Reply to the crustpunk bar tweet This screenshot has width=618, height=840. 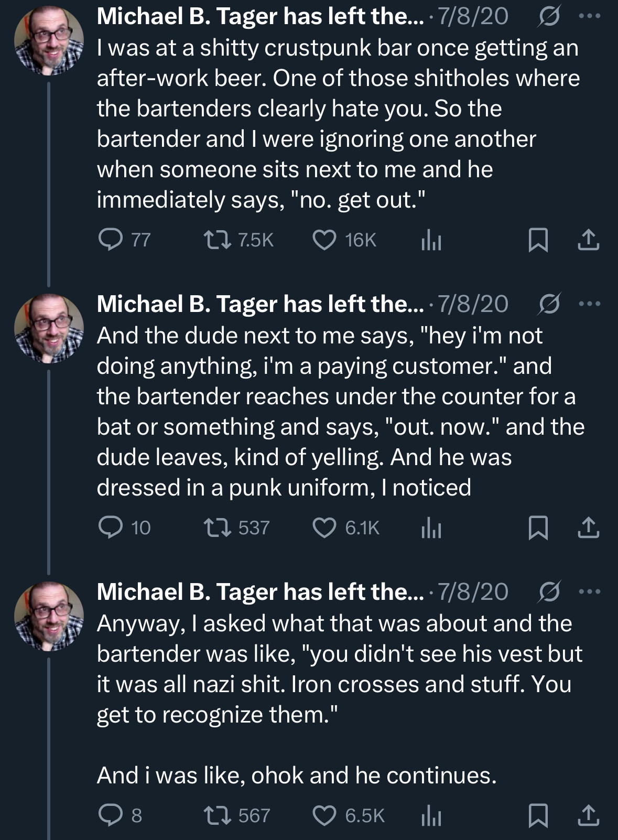[x=111, y=240]
